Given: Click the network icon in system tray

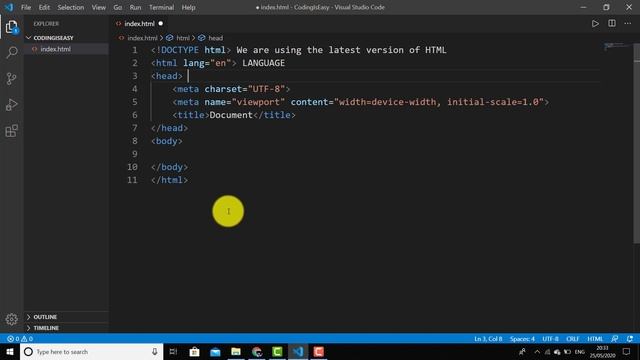Looking at the screenshot, I should [x=547, y=352].
